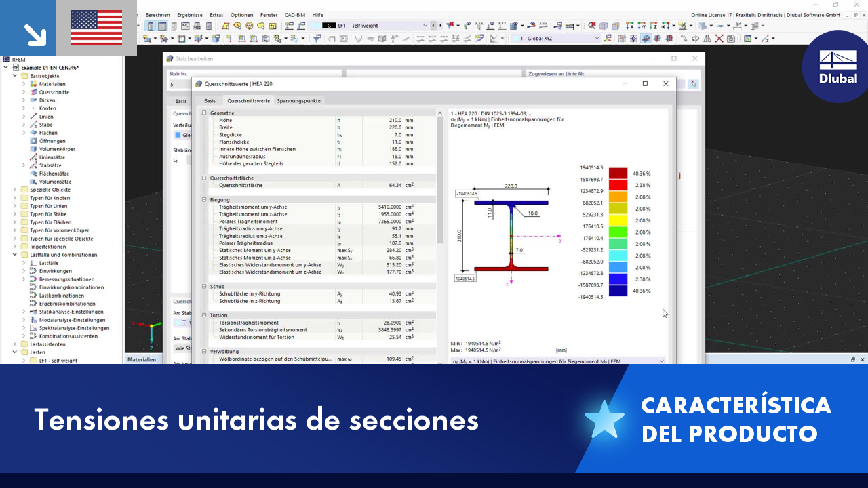Click the dark blue 40.36 % legend swatch

(618, 291)
